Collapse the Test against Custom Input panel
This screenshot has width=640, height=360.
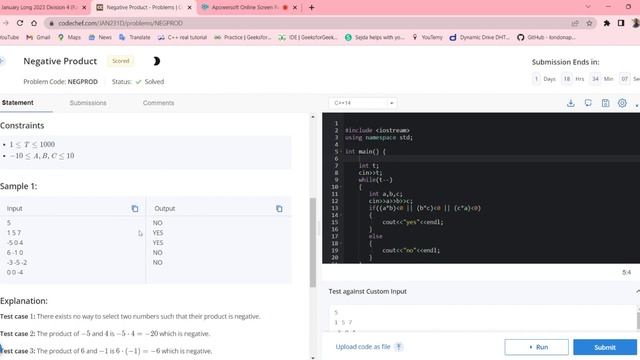[x=637, y=291]
